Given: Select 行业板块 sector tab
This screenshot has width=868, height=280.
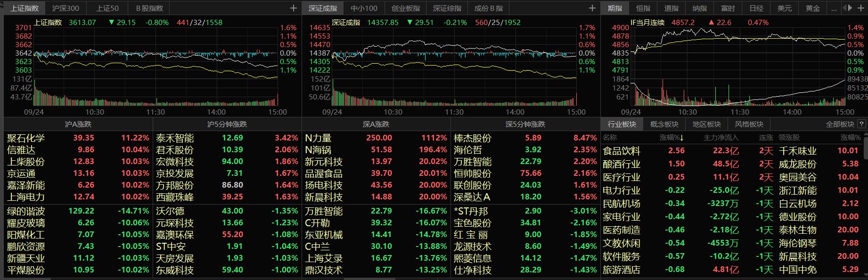Looking at the screenshot, I should (x=622, y=124).
